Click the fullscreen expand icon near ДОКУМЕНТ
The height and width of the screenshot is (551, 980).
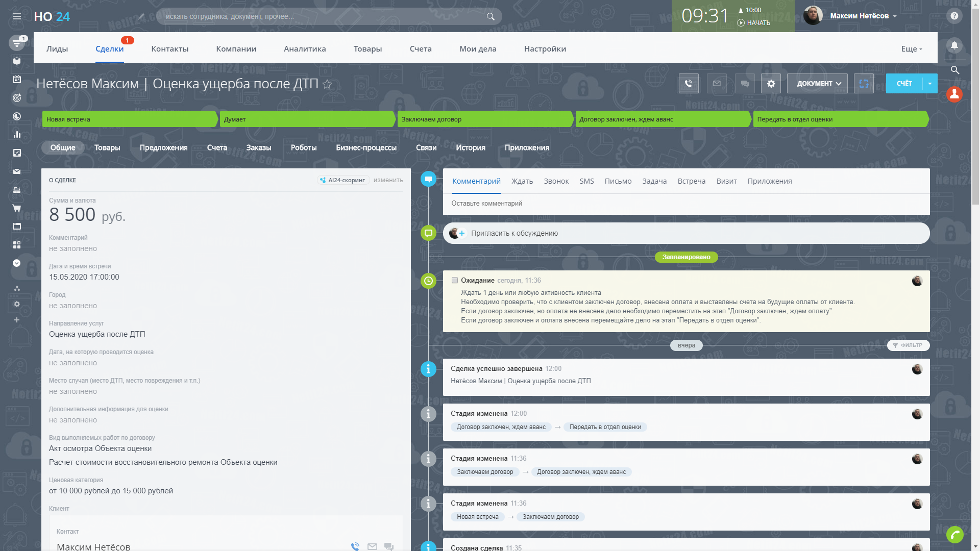[864, 84]
